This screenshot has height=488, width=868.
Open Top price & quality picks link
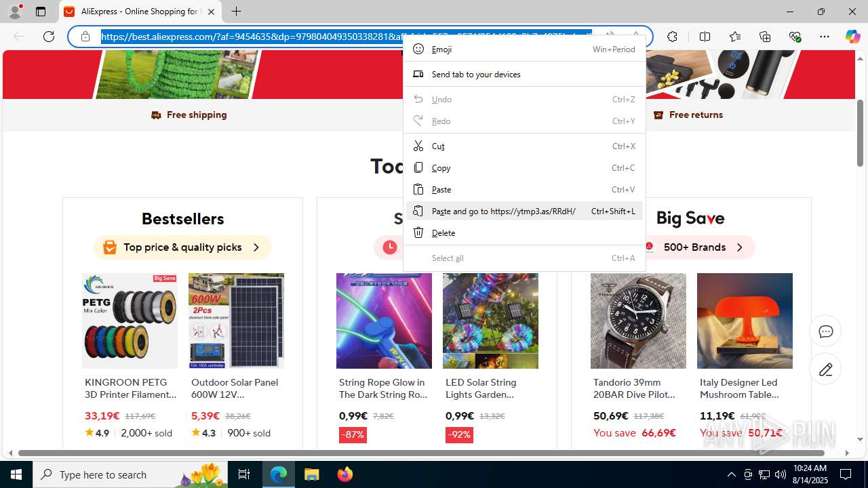click(x=182, y=247)
